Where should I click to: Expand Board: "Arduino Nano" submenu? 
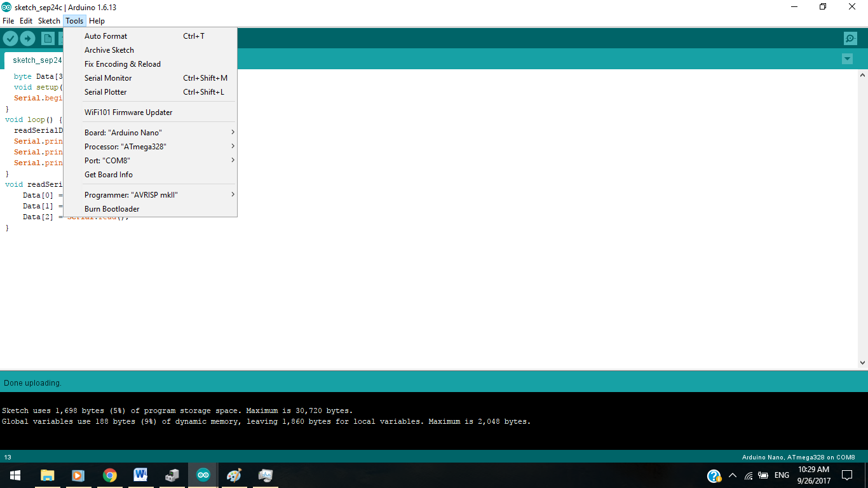click(x=150, y=133)
